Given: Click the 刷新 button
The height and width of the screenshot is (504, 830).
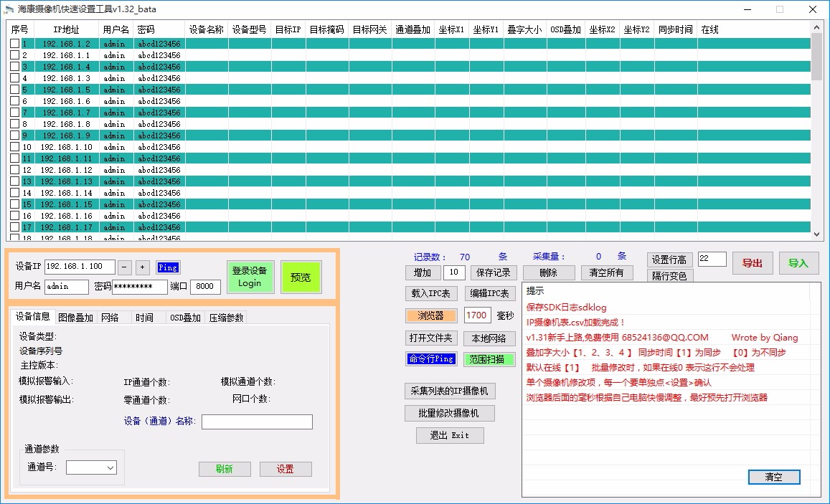Looking at the screenshot, I should [x=225, y=469].
